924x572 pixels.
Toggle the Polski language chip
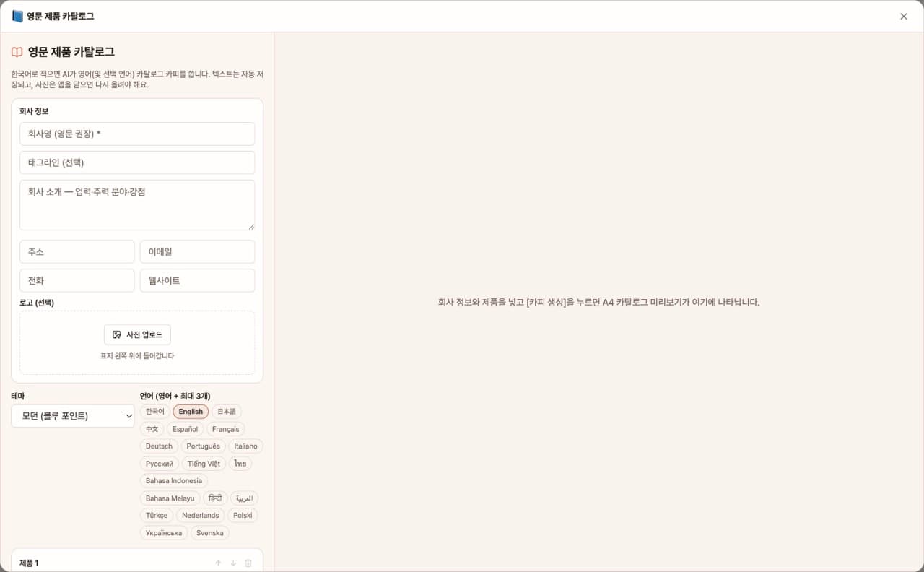tap(243, 516)
